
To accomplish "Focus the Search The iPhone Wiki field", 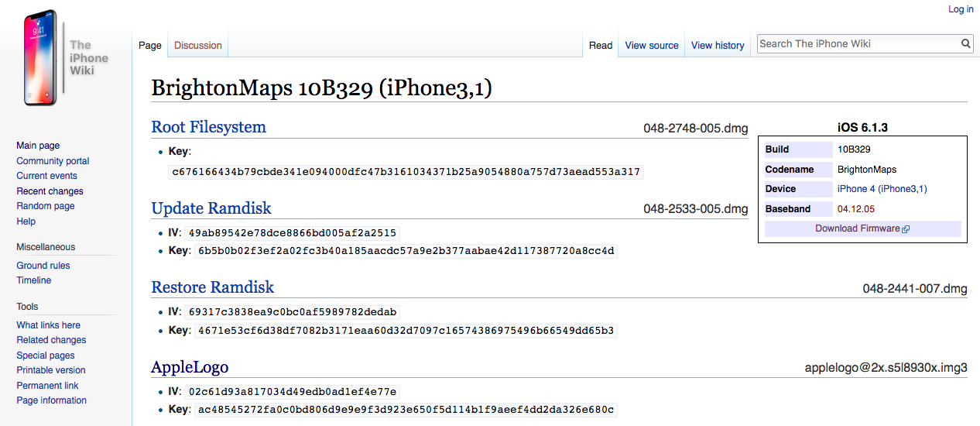I will pyautogui.click(x=858, y=44).
